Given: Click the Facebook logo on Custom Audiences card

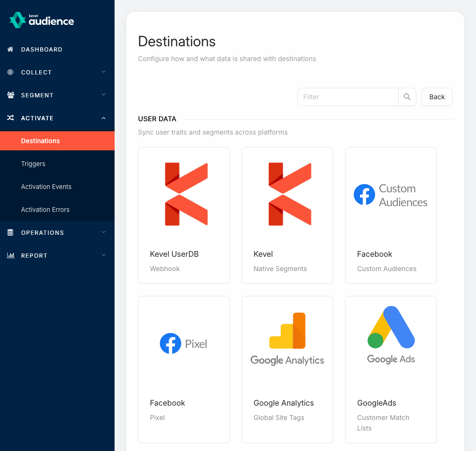Looking at the screenshot, I should coord(364,194).
